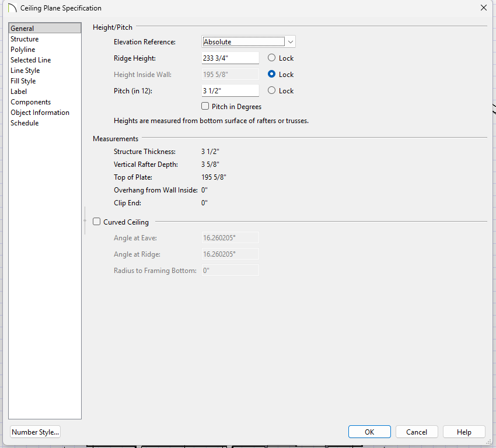Image resolution: width=496 pixels, height=448 pixels.
Task: Open the Number Style dialog
Action: [35, 432]
